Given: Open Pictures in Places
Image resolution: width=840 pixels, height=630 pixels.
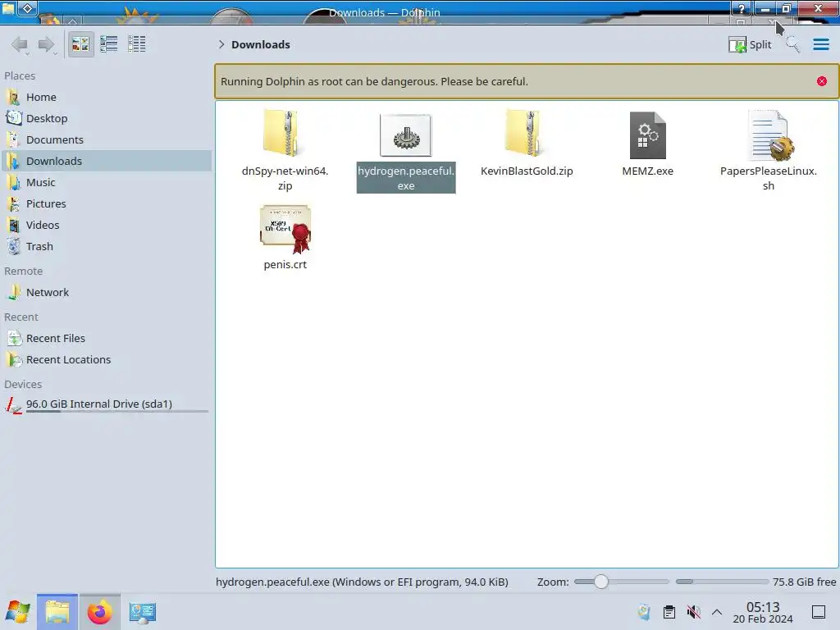Looking at the screenshot, I should coord(106,203).
